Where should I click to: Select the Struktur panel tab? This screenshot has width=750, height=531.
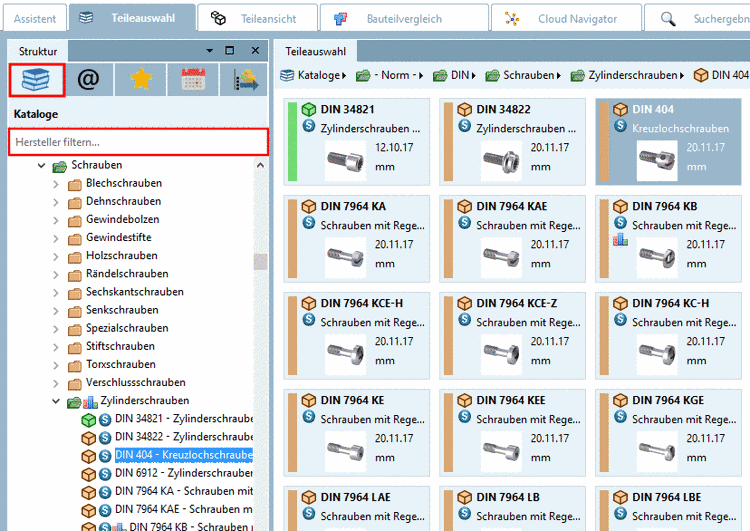click(x=38, y=51)
